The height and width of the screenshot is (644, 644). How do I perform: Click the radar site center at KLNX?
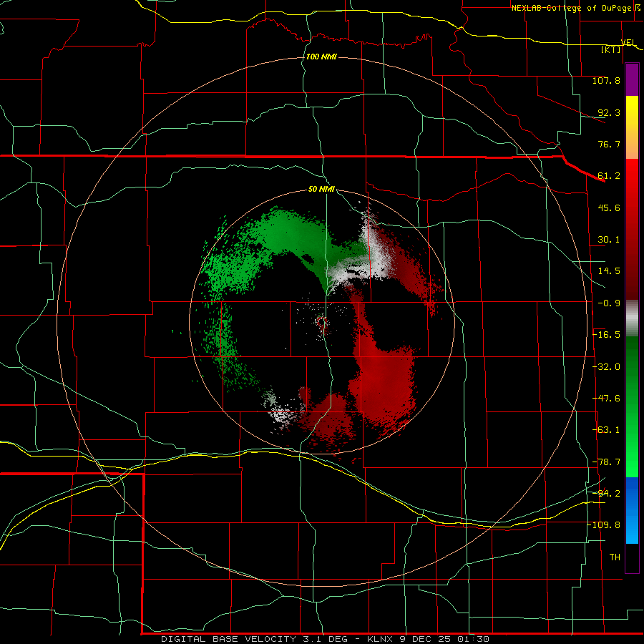point(322,323)
